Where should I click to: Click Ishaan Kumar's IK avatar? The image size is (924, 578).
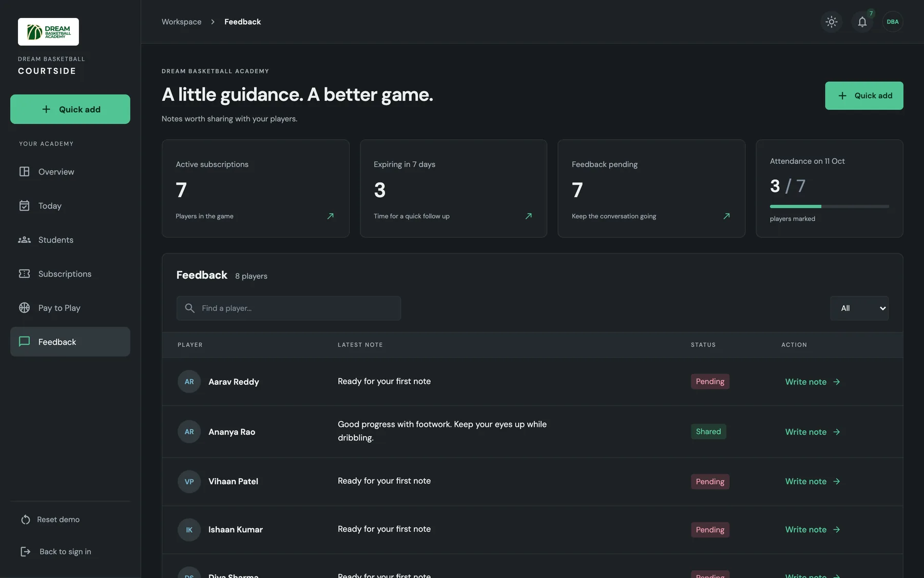189,530
